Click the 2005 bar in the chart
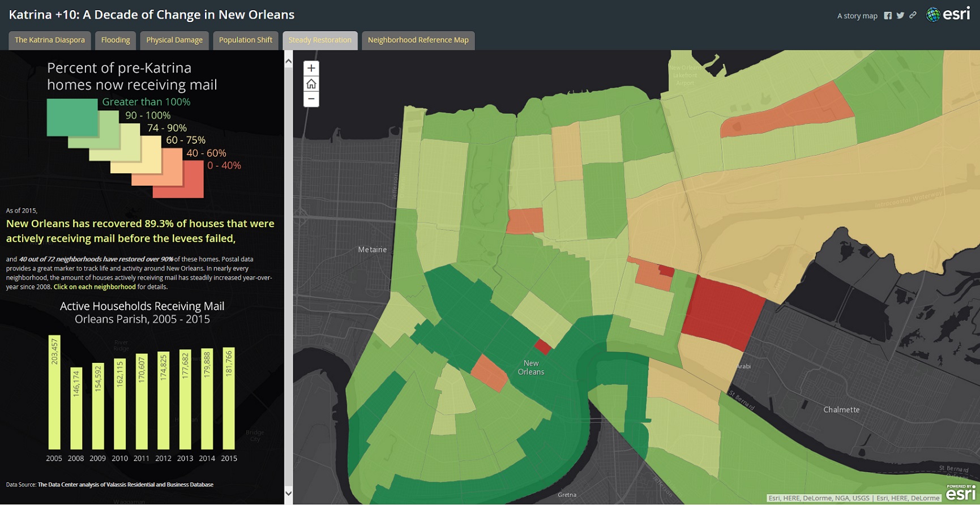 (54, 392)
